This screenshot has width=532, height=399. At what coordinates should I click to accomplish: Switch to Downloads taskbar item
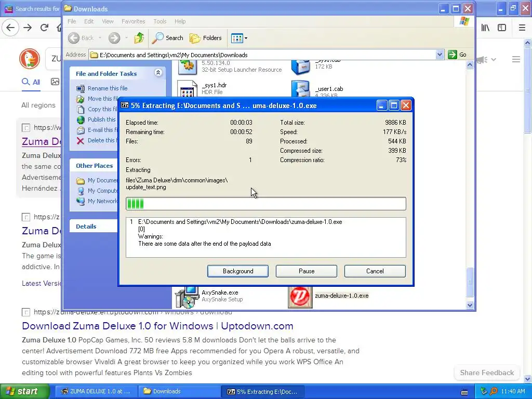180,391
